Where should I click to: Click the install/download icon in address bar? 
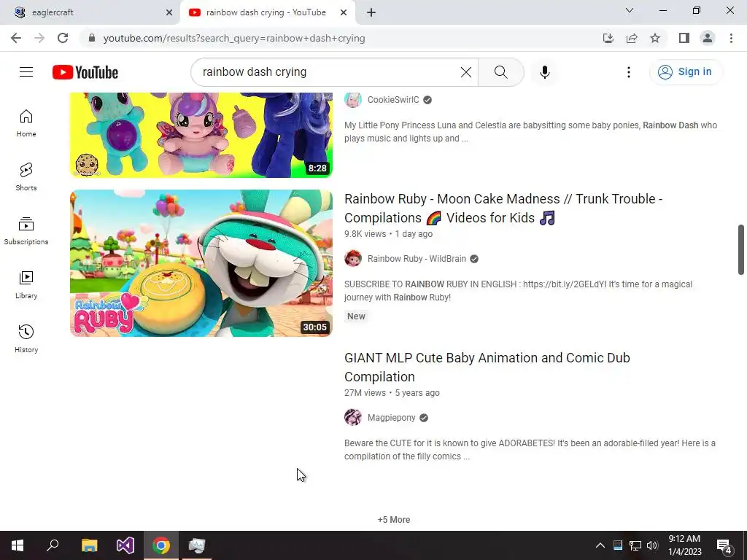tap(608, 38)
